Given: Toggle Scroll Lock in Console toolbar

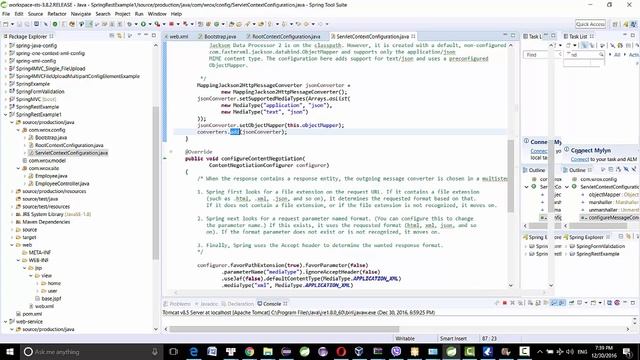Looking at the screenshot, I should pyautogui.click(x=538, y=303).
